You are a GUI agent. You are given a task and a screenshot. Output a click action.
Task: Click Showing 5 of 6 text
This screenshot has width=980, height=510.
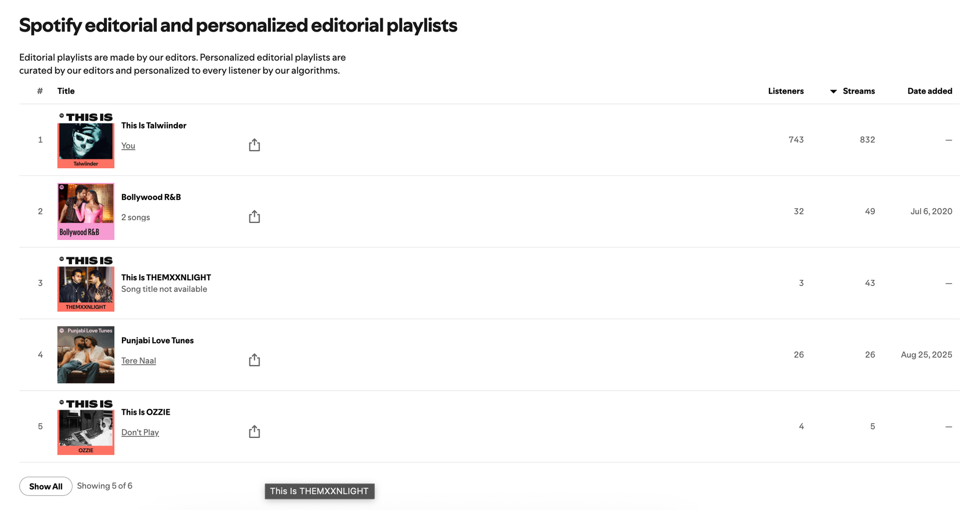105,486
